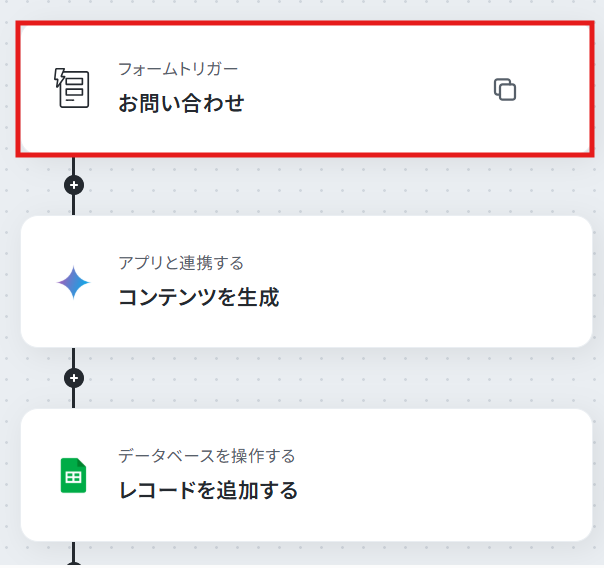Image resolution: width=604 pixels, height=568 pixels.
Task: Click the form trigger lightning document icon
Action: (72, 88)
